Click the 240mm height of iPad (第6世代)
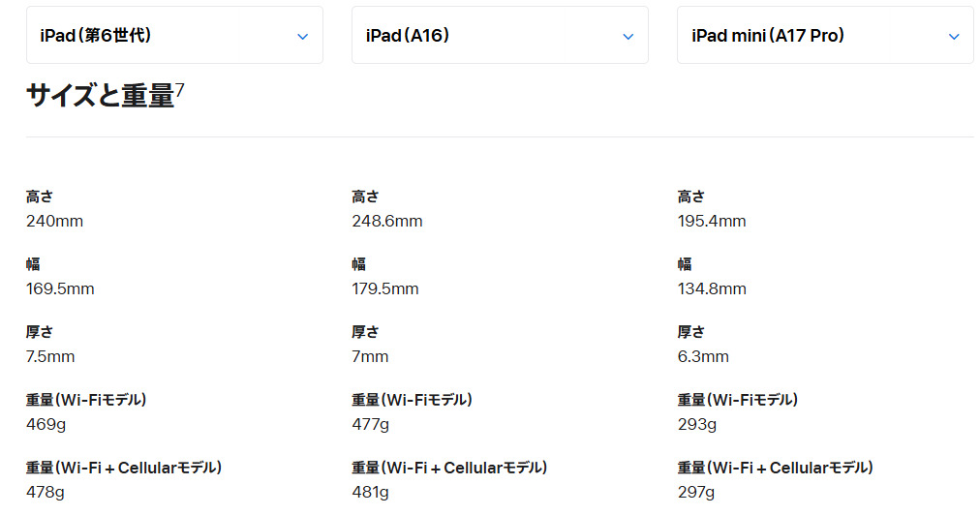Image resolution: width=980 pixels, height=515 pixels. [54, 221]
